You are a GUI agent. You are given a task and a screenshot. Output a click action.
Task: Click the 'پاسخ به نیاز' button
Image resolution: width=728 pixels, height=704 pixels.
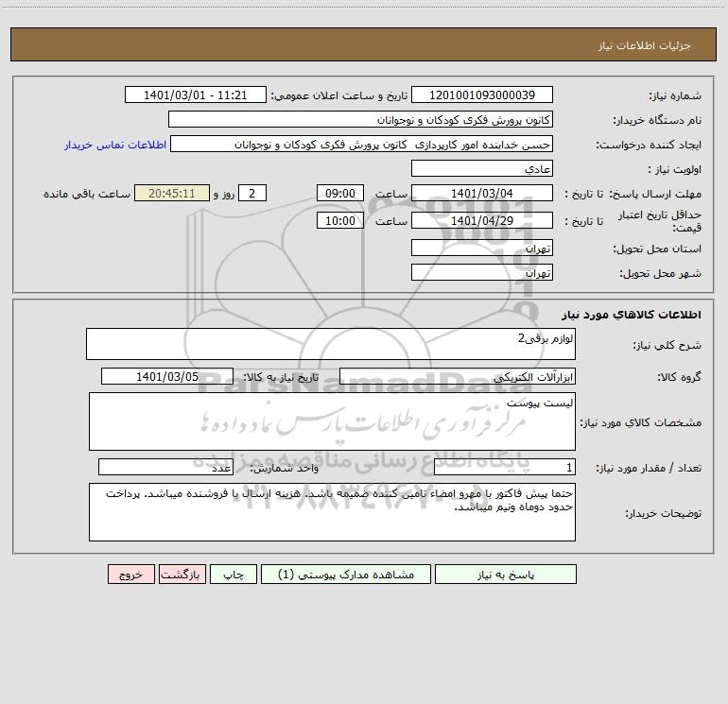tap(506, 575)
